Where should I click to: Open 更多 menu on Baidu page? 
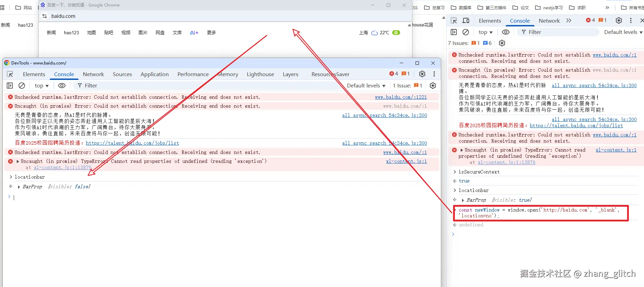(x=211, y=33)
